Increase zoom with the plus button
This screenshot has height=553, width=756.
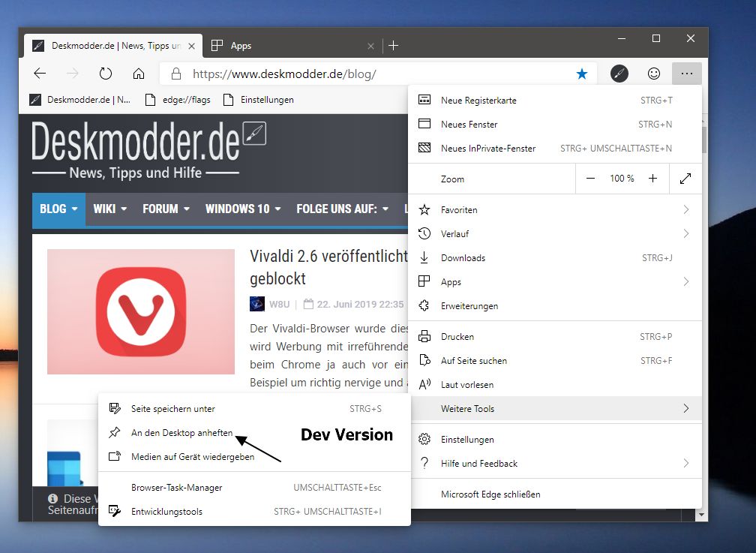pyautogui.click(x=652, y=179)
